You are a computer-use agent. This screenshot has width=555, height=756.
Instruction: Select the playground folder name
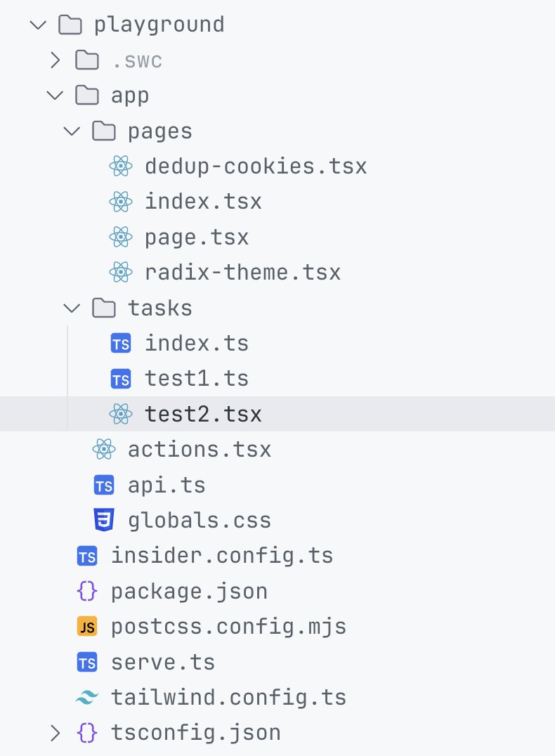(x=159, y=25)
